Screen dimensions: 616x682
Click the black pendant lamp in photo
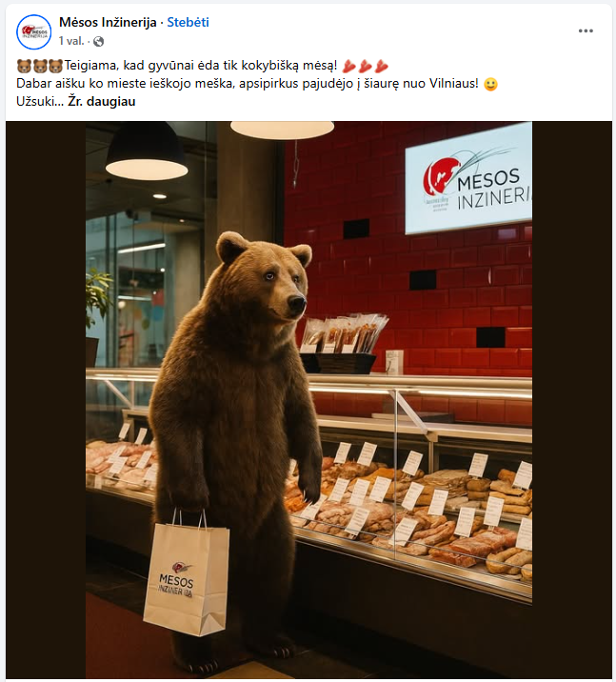147,152
